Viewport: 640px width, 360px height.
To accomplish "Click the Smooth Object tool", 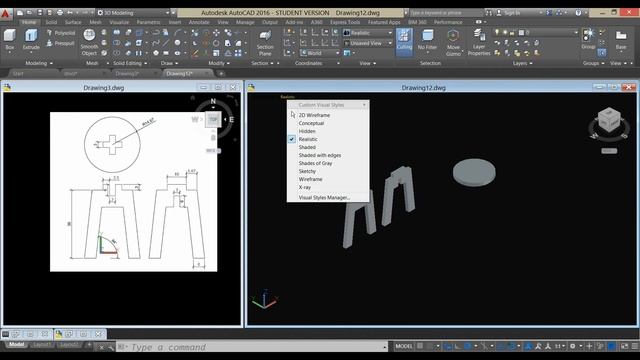I will [89, 42].
